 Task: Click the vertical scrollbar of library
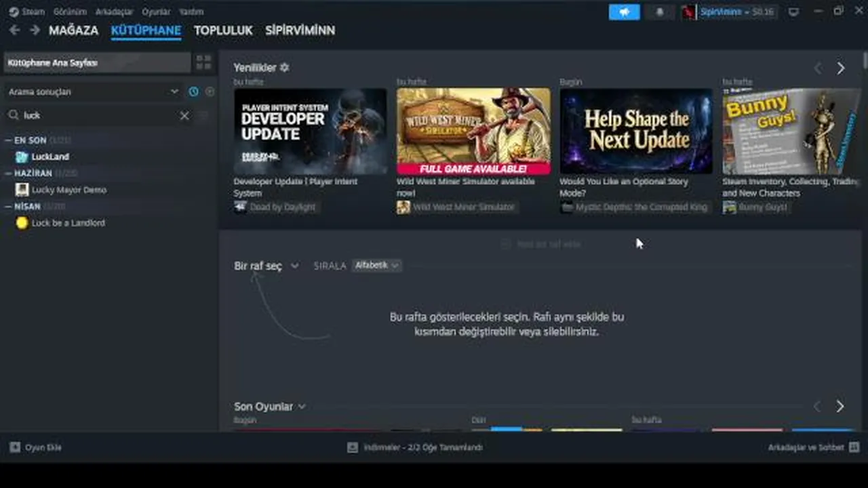865,60
